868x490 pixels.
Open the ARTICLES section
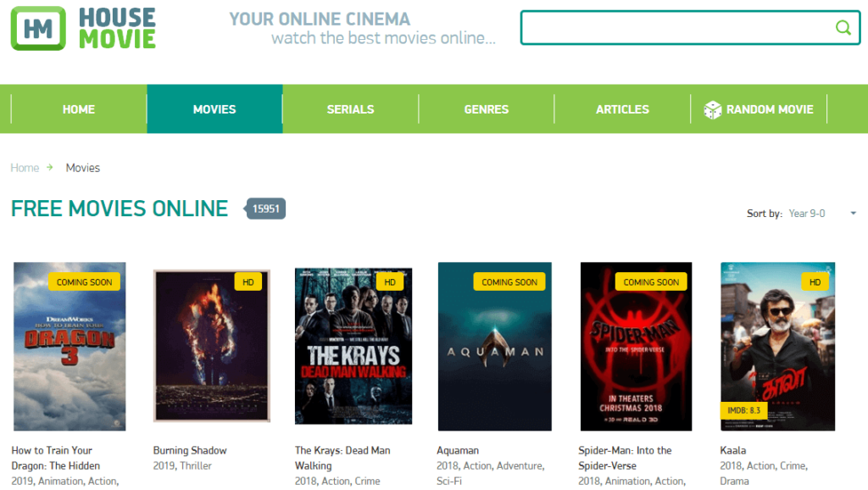pyautogui.click(x=622, y=109)
